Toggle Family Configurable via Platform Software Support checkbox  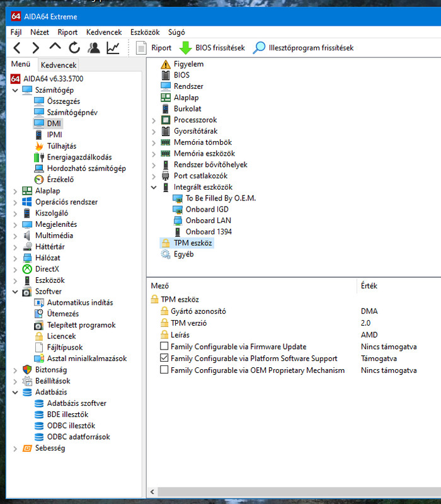point(164,358)
